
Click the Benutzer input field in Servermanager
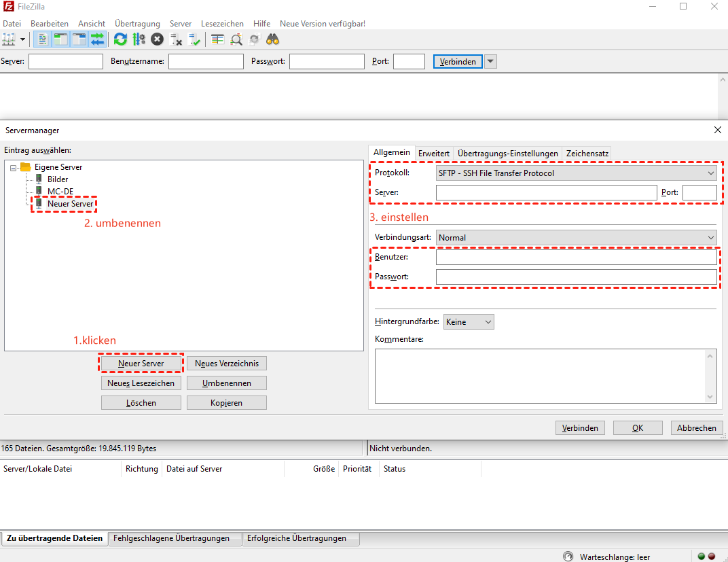coord(576,258)
